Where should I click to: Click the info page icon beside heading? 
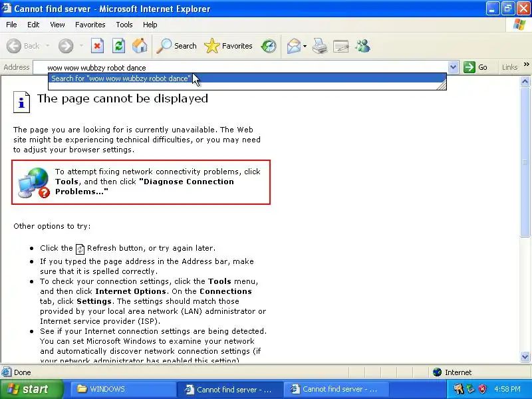21,102
